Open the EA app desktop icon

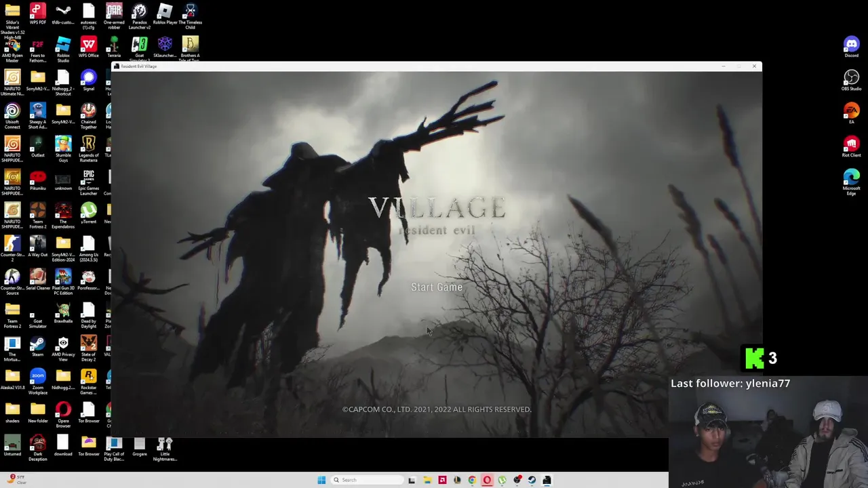pyautogui.click(x=851, y=114)
